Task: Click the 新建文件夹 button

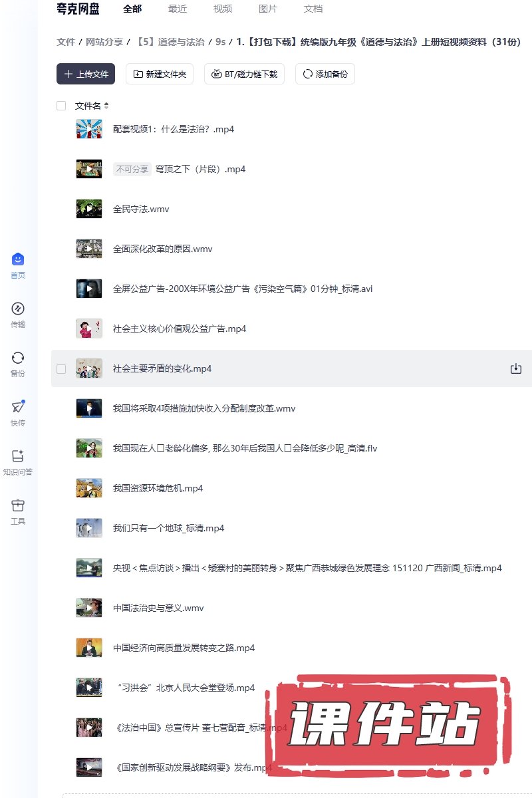Action: coord(160,74)
